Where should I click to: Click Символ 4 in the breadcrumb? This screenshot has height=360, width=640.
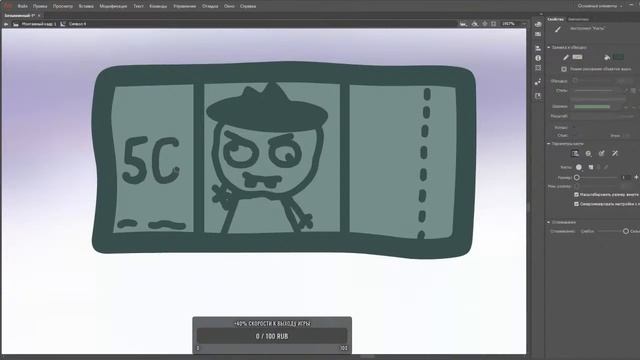pos(77,24)
